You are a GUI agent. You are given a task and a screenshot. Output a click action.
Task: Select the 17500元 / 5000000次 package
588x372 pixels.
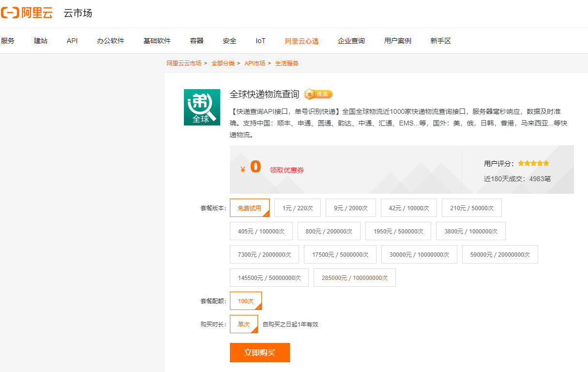[x=340, y=254]
